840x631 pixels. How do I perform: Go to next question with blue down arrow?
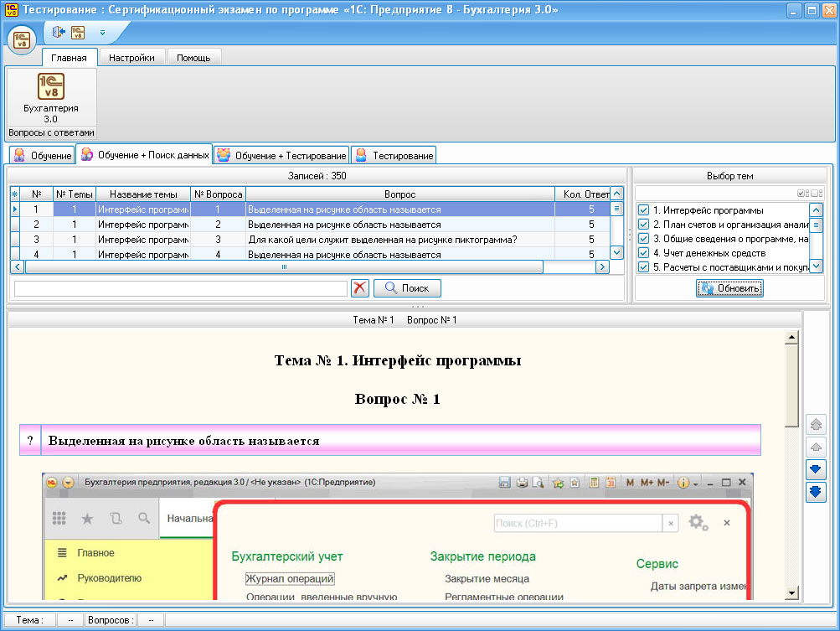[x=816, y=469]
